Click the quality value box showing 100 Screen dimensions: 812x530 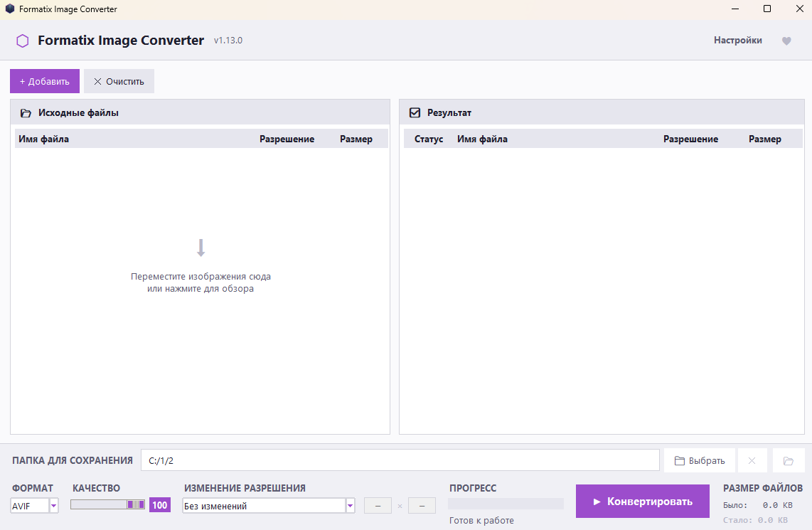[159, 505]
